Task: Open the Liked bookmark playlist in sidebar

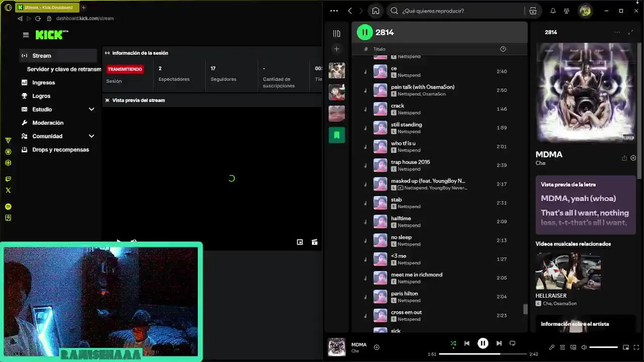Action: 337,135
